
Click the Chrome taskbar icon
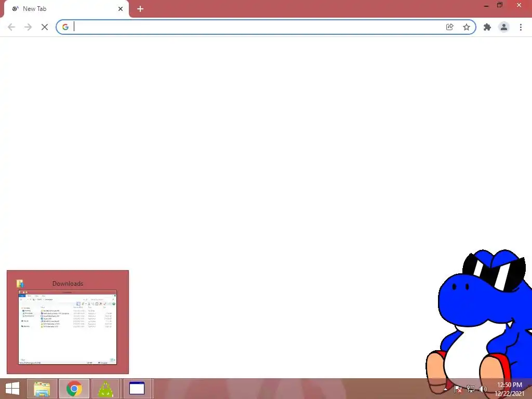pyautogui.click(x=74, y=389)
